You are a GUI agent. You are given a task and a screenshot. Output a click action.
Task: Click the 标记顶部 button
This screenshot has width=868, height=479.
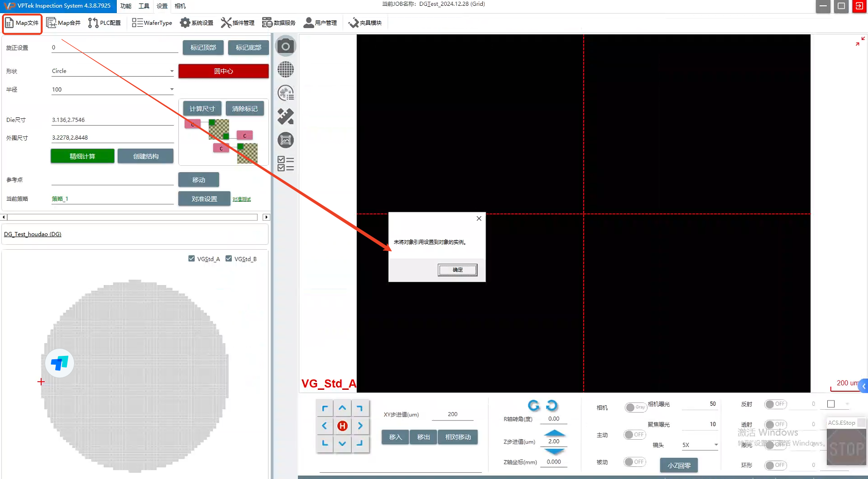click(203, 48)
